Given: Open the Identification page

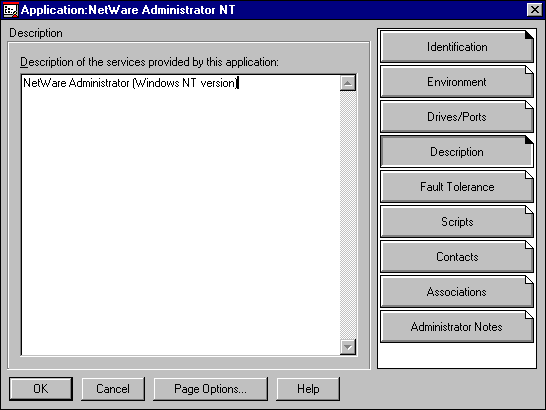Looking at the screenshot, I should click(457, 47).
